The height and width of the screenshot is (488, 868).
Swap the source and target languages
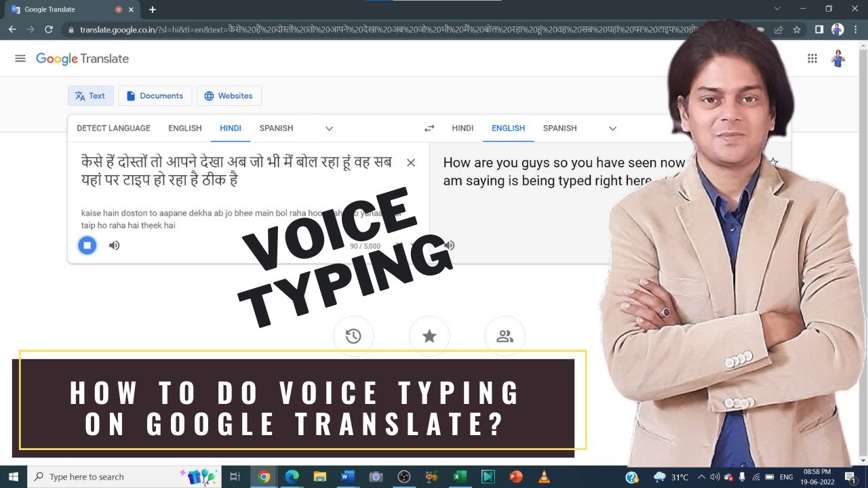429,128
